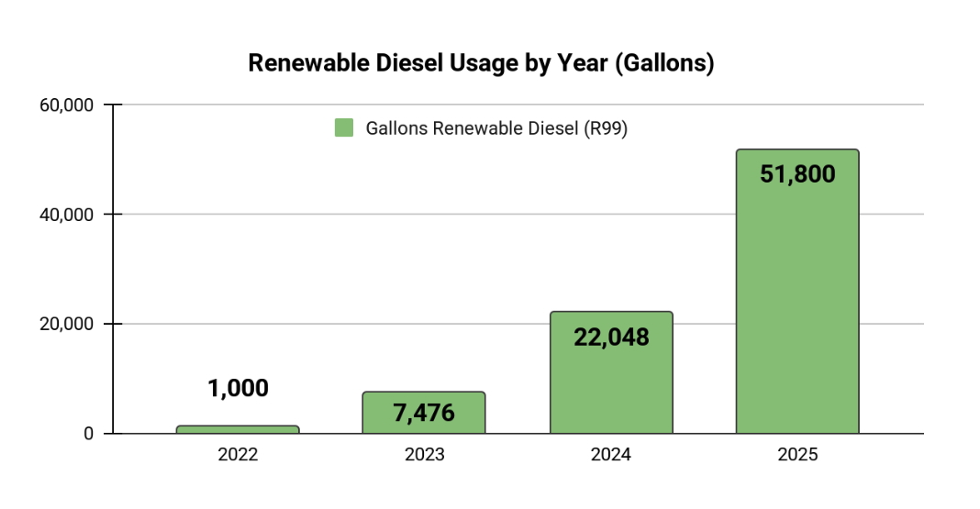Click the chart title 'Renewable Diesel Usage by Year (Gallons)'
This screenshot has width=980, height=509.
[x=481, y=63]
